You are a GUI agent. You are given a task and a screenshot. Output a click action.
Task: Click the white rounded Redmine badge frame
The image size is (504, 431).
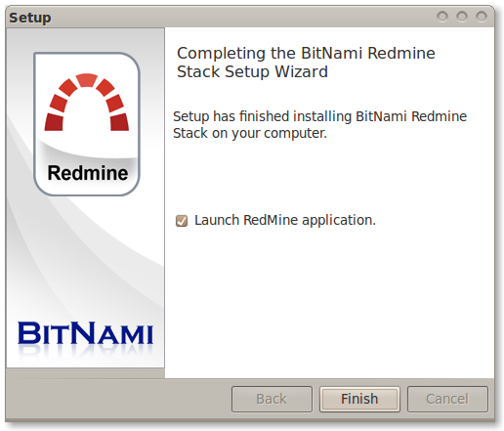[87, 124]
